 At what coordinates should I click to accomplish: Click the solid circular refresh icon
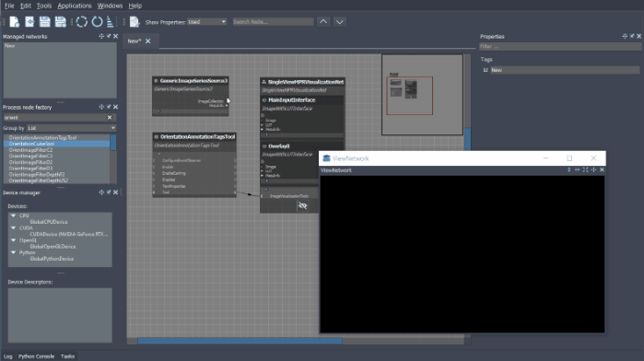point(97,22)
